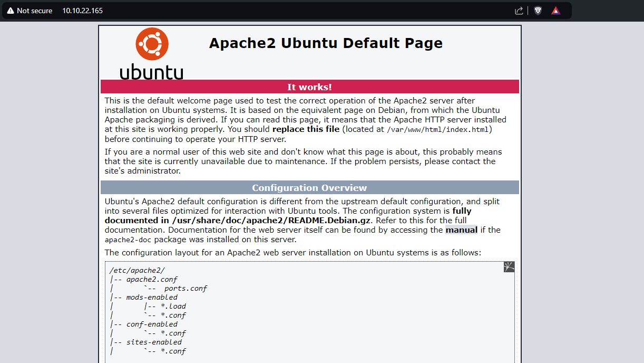Open Brave Shields lion icon
644x363 pixels.
click(x=538, y=11)
